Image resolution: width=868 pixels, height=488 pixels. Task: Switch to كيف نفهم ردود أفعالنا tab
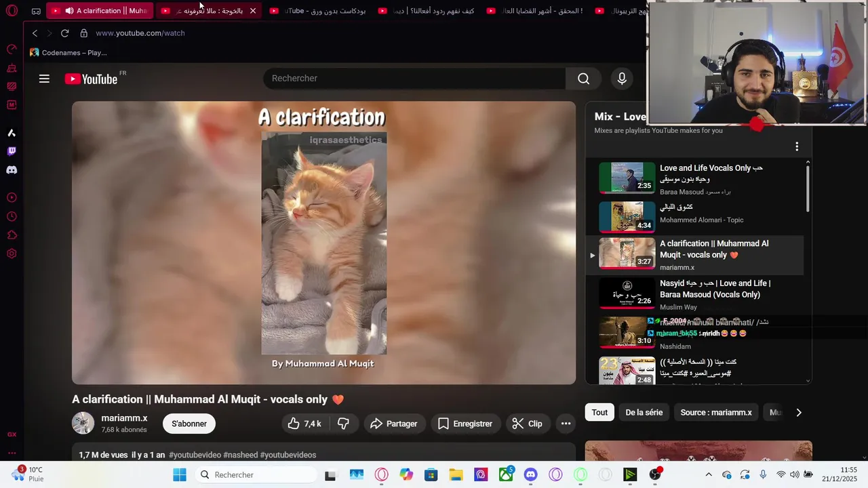426,11
